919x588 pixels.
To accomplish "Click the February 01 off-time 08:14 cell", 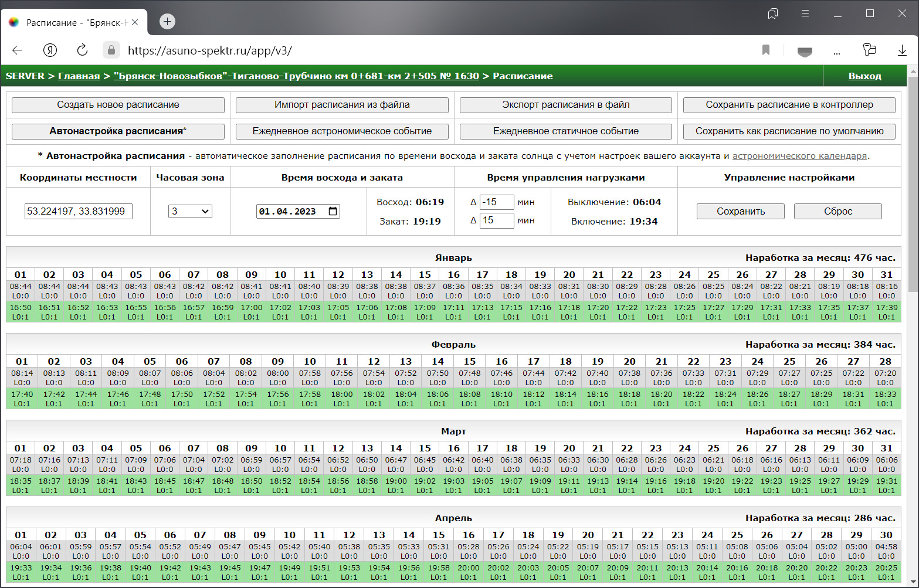I will pos(22,378).
